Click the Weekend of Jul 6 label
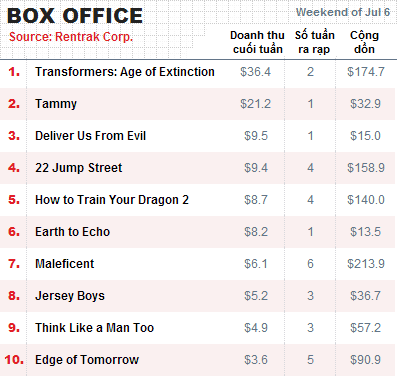397x376 pixels. click(343, 12)
